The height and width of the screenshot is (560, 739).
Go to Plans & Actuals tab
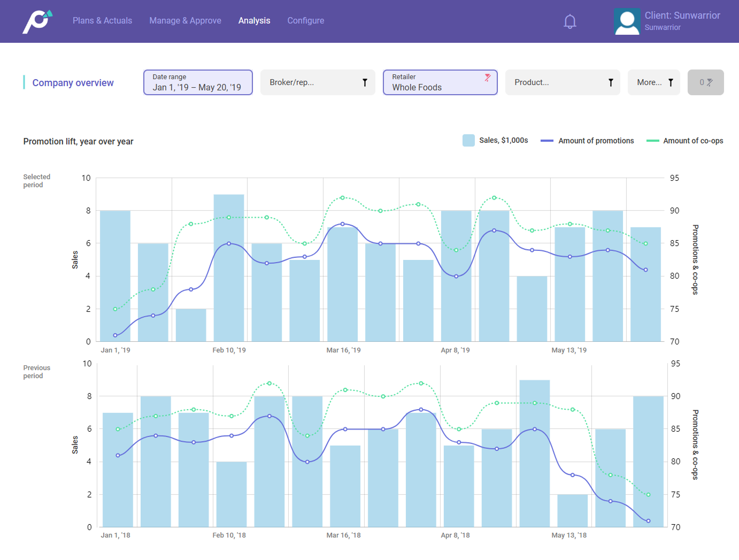tap(102, 21)
